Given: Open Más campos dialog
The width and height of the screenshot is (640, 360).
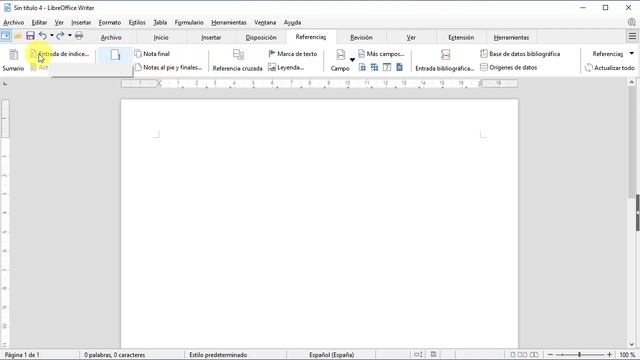Looking at the screenshot, I should click(381, 54).
